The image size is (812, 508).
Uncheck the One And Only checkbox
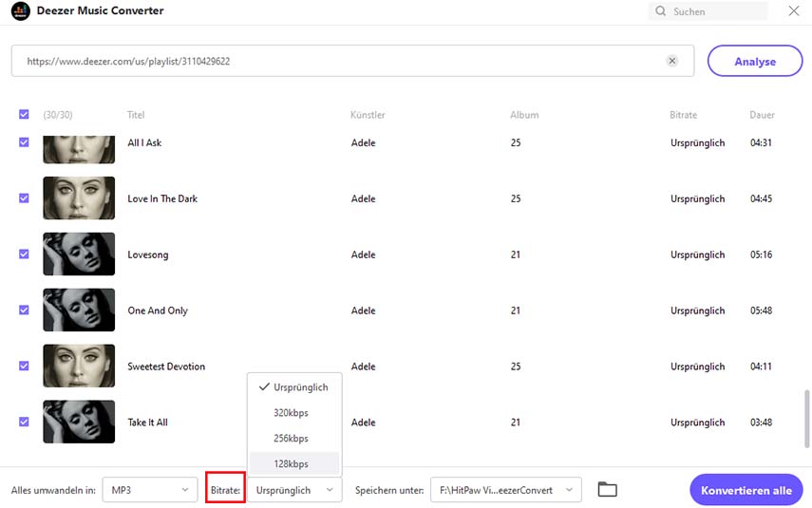coord(24,310)
